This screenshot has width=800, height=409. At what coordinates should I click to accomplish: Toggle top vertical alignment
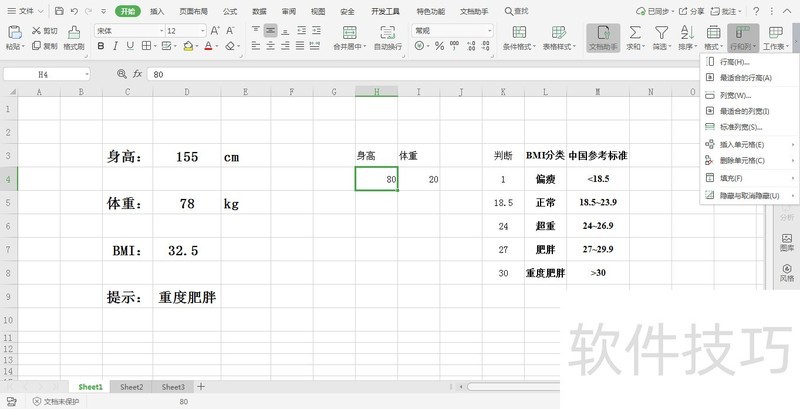(x=256, y=31)
